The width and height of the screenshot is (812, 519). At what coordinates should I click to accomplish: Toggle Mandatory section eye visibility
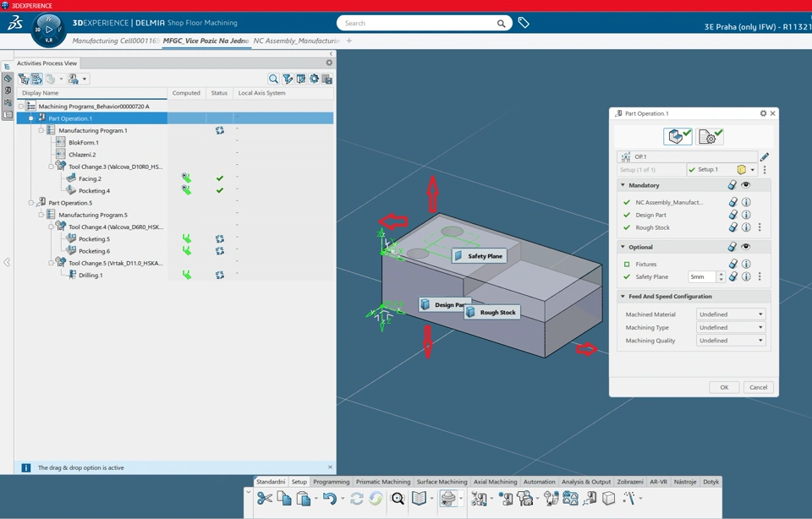[x=746, y=185]
